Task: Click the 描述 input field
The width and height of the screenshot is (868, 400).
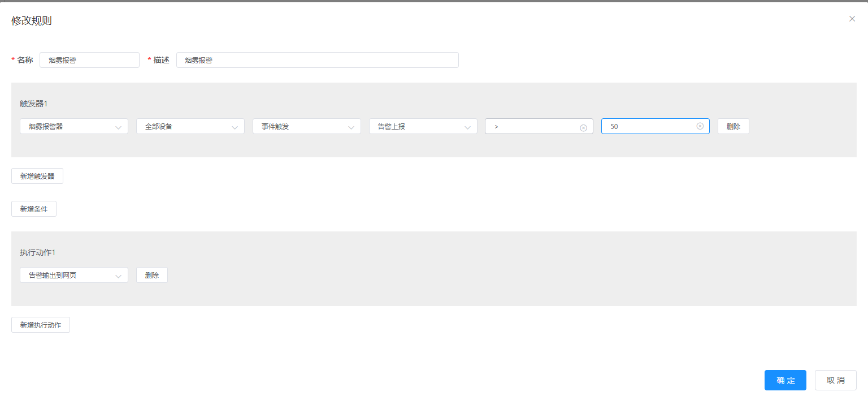Action: [x=318, y=60]
